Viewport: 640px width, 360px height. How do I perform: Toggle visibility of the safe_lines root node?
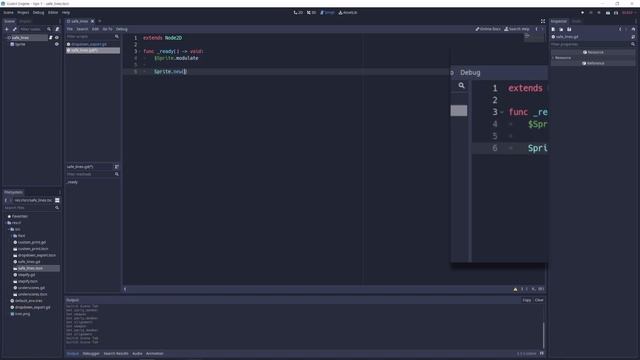tap(57, 38)
